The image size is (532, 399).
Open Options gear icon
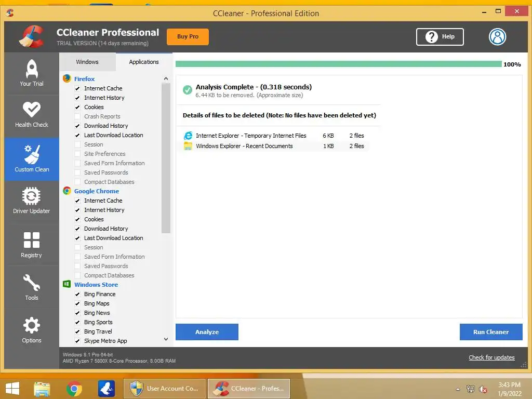tap(32, 330)
